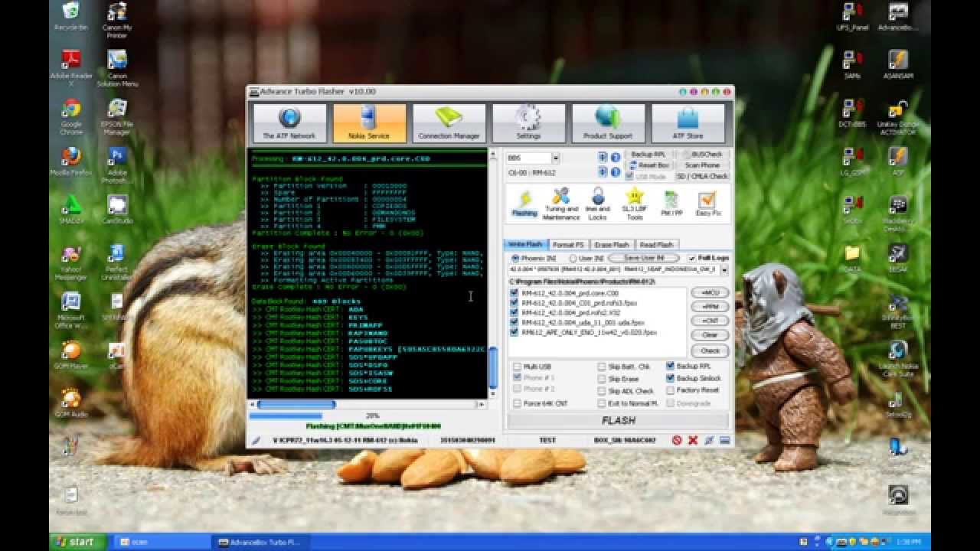
Task: Open Recycle Bin on desktop
Action: click(x=71, y=15)
